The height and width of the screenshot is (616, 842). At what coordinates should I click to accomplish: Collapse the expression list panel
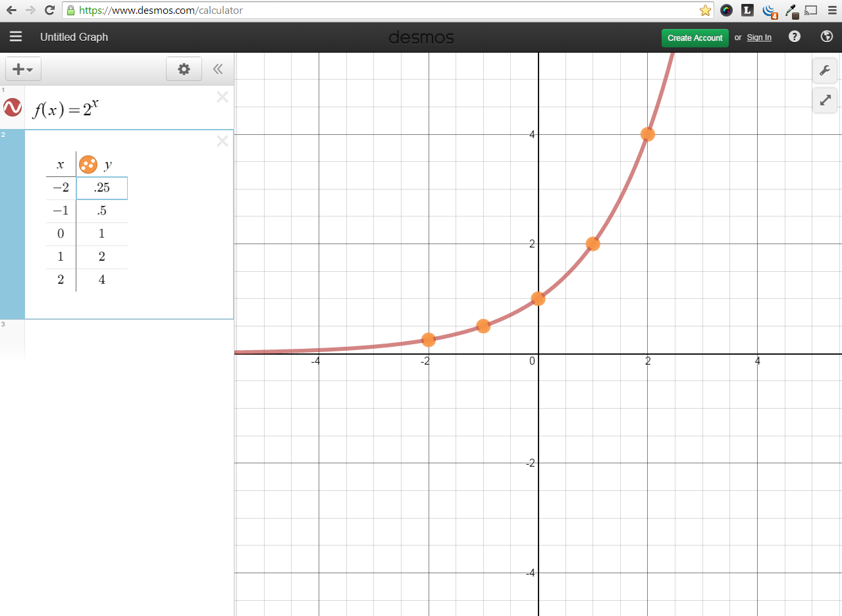click(218, 69)
